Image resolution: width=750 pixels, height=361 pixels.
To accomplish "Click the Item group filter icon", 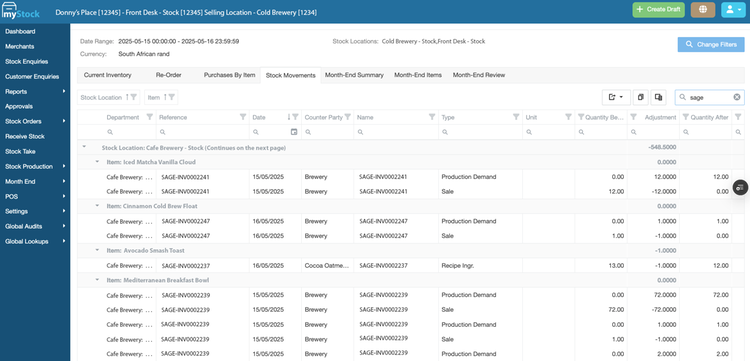I will [171, 97].
